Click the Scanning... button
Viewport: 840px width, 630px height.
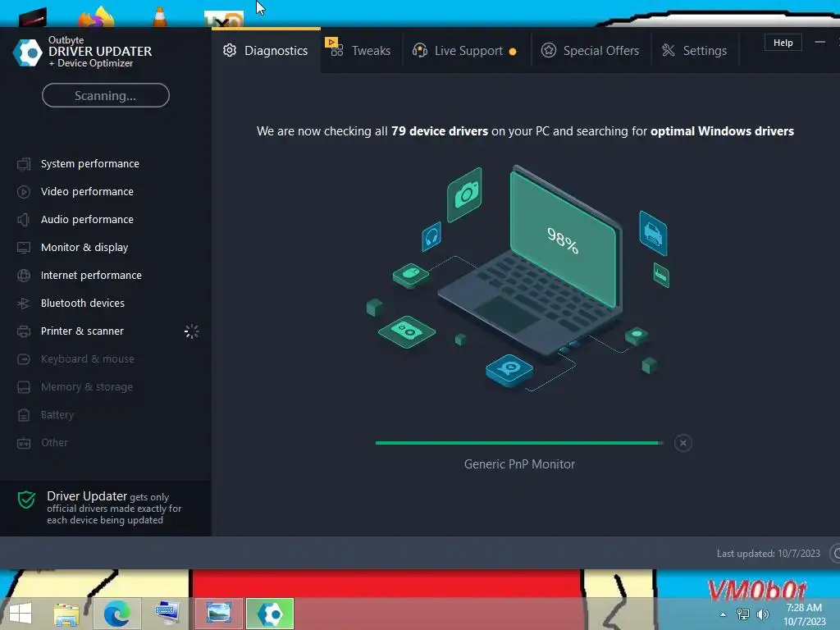[x=106, y=95]
